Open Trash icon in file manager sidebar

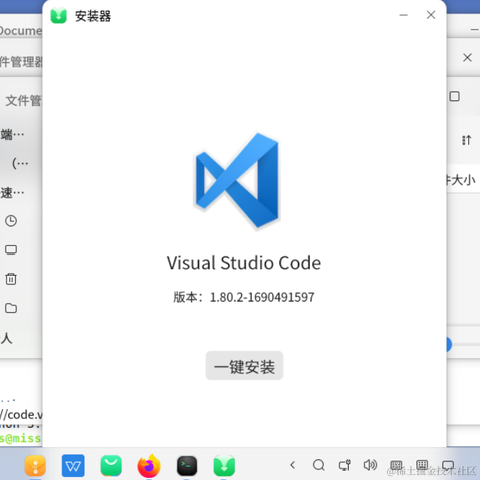point(11,279)
